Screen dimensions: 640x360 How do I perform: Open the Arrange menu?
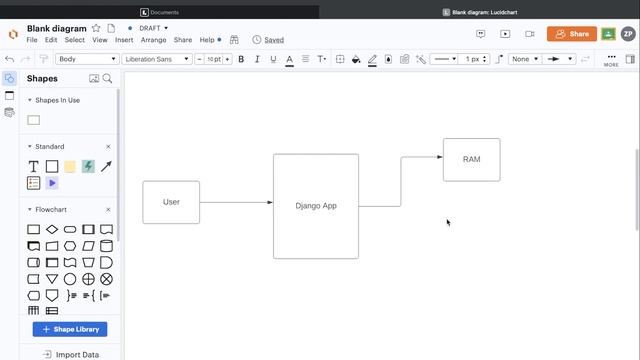[153, 40]
